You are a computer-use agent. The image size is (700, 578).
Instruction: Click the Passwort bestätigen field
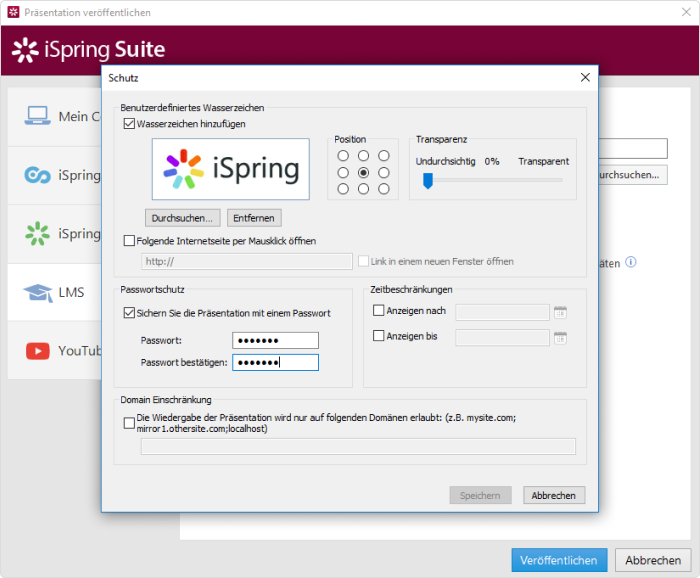(x=275, y=362)
